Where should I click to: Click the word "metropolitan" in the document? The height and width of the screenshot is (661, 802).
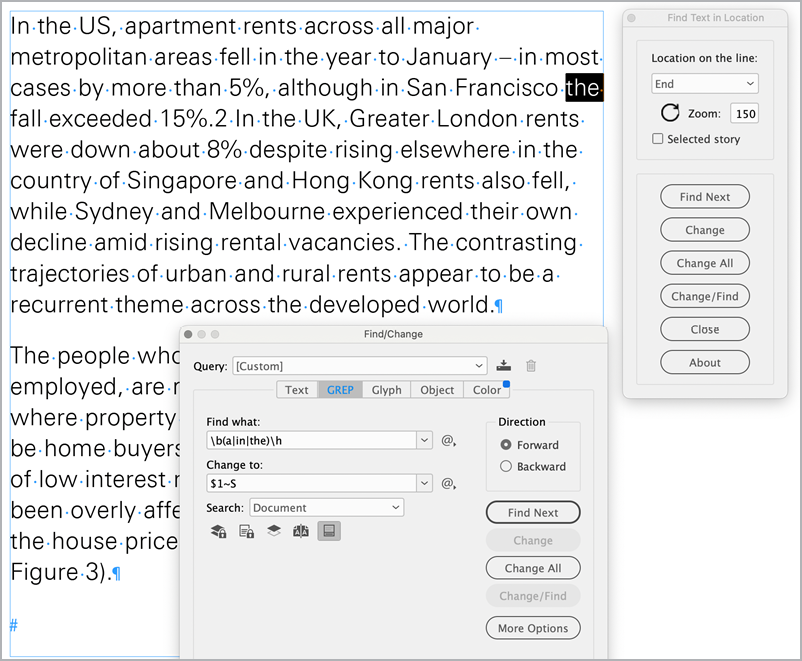(x=79, y=57)
